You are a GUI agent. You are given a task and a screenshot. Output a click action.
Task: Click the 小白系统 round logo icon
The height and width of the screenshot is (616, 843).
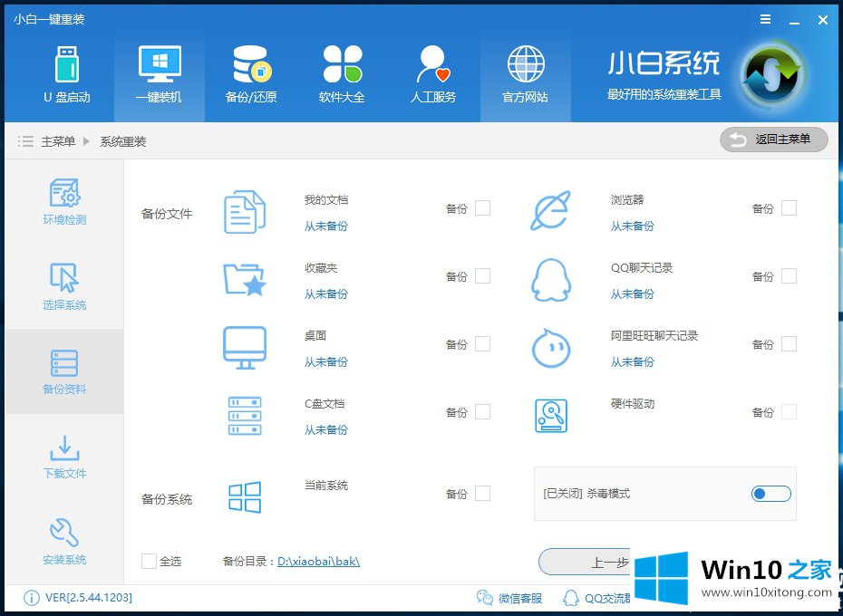point(771,75)
